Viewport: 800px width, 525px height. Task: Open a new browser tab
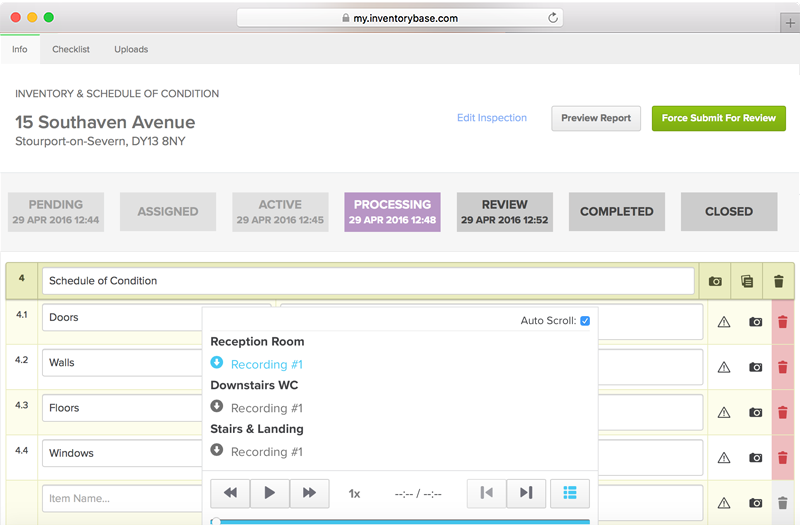tap(790, 23)
